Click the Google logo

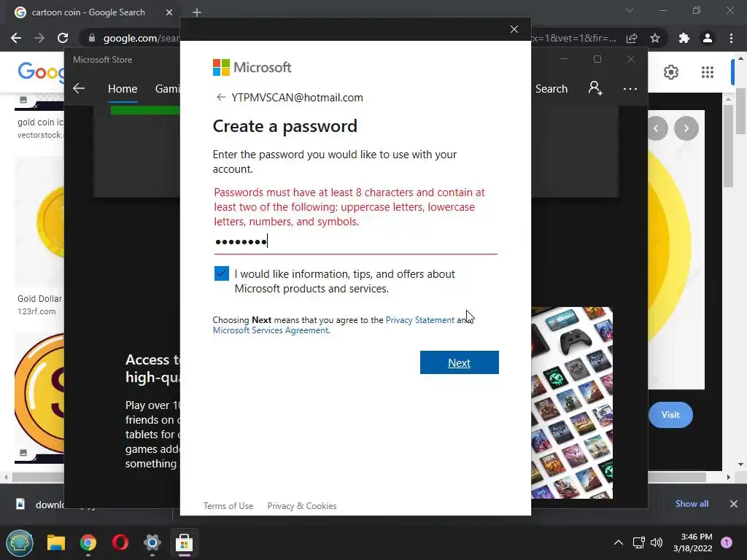tap(40, 72)
